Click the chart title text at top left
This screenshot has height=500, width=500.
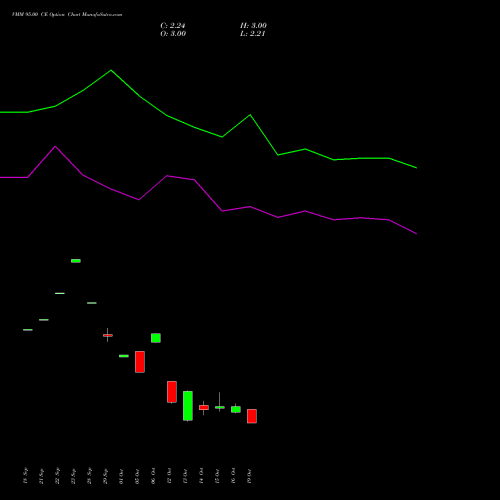coord(67,15)
